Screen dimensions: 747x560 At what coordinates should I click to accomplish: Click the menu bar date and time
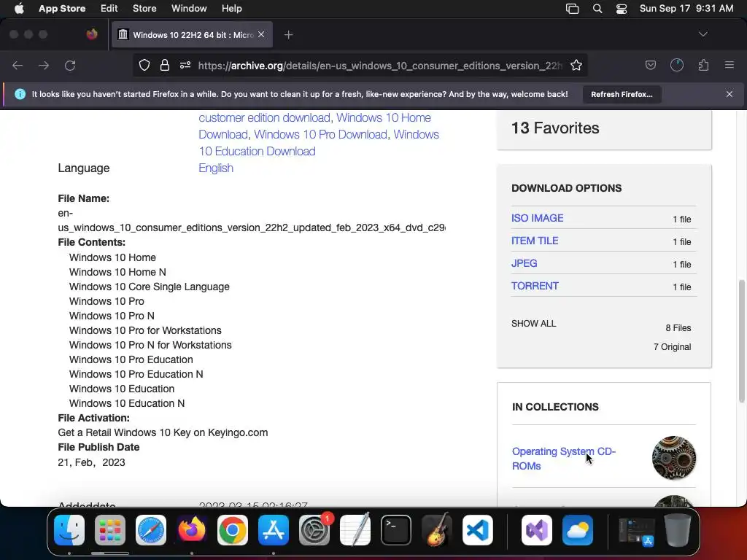686,8
